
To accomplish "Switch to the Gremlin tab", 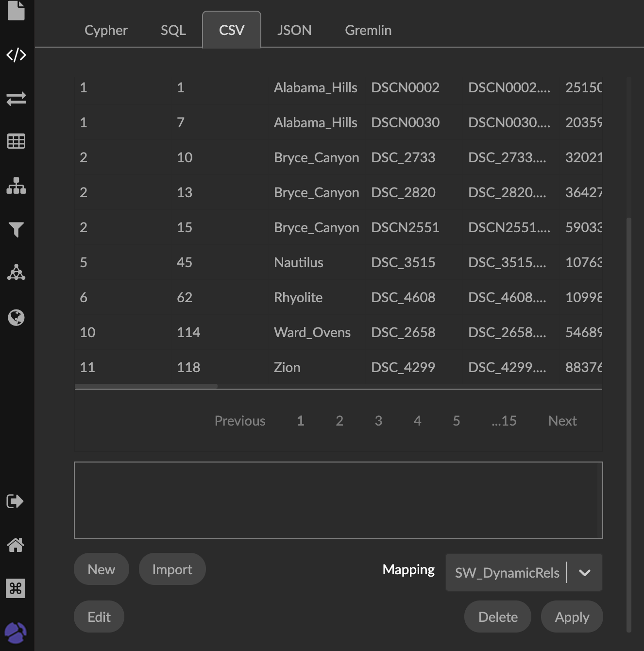I will pyautogui.click(x=368, y=30).
